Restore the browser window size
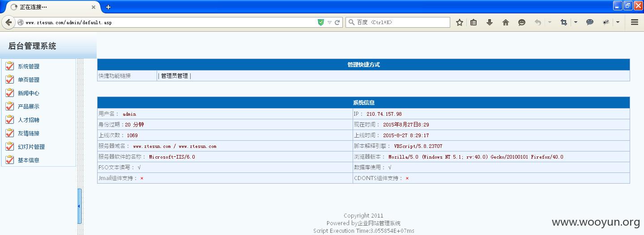Screen dimensions: 644x235 coord(628,5)
